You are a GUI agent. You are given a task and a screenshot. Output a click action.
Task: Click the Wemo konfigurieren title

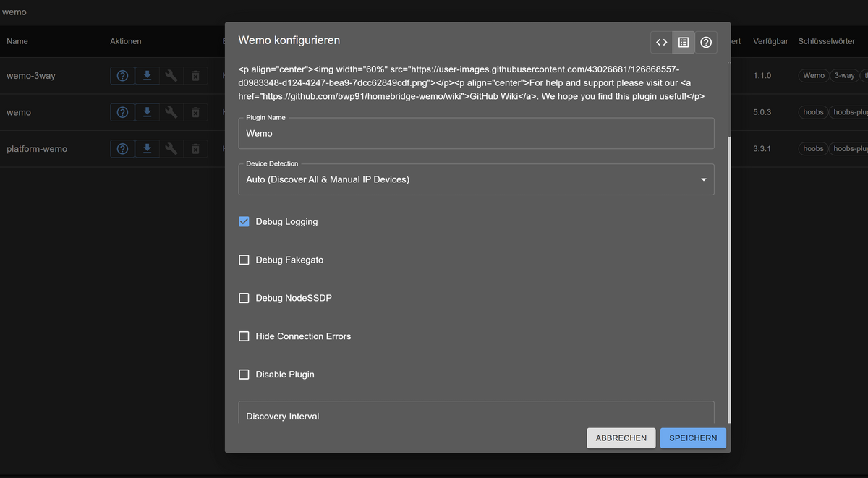(289, 40)
